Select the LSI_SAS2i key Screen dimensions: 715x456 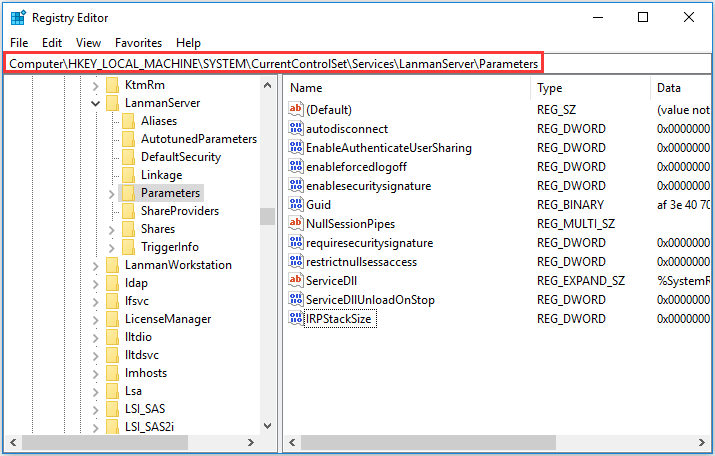tap(150, 427)
